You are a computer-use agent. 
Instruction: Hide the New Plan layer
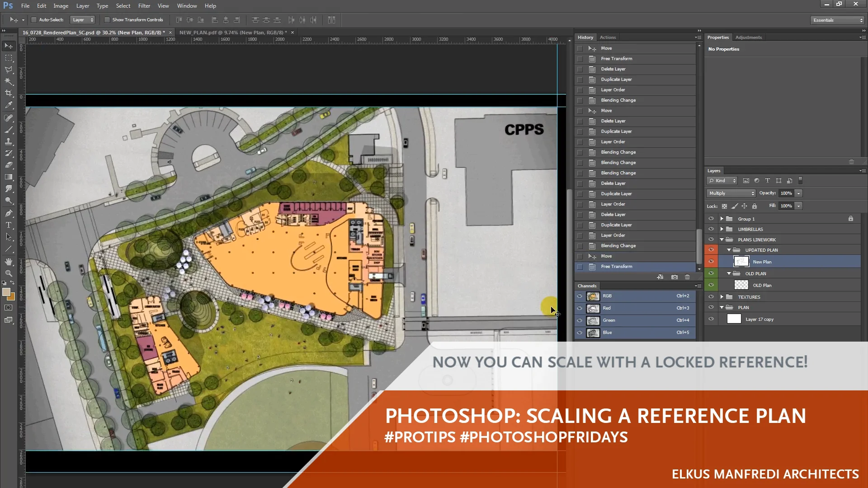point(711,261)
